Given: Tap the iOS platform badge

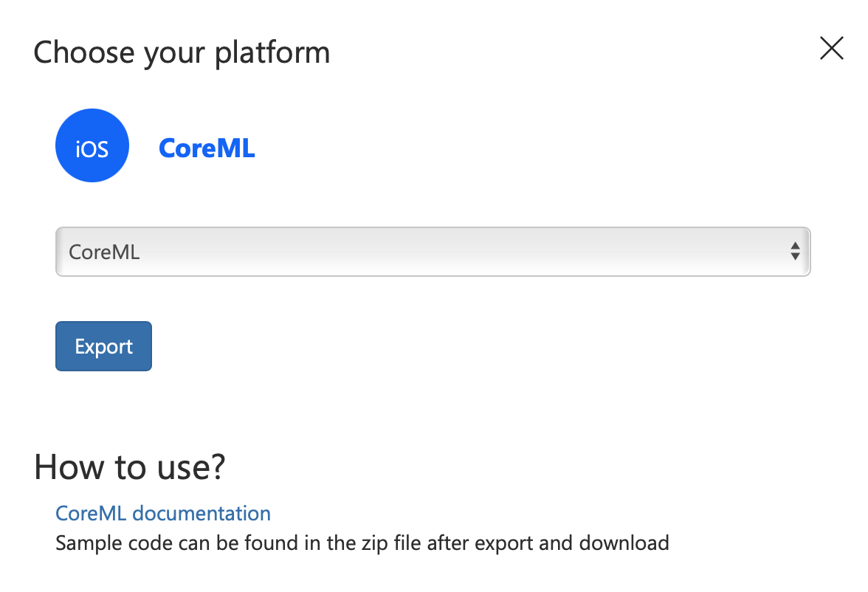Looking at the screenshot, I should point(92,145).
